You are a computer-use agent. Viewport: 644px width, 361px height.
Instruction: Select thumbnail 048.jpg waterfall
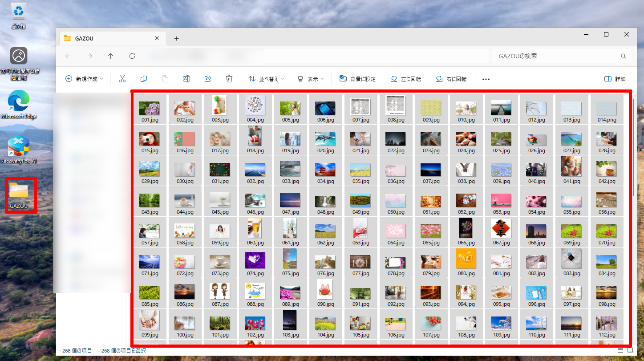[x=325, y=201]
